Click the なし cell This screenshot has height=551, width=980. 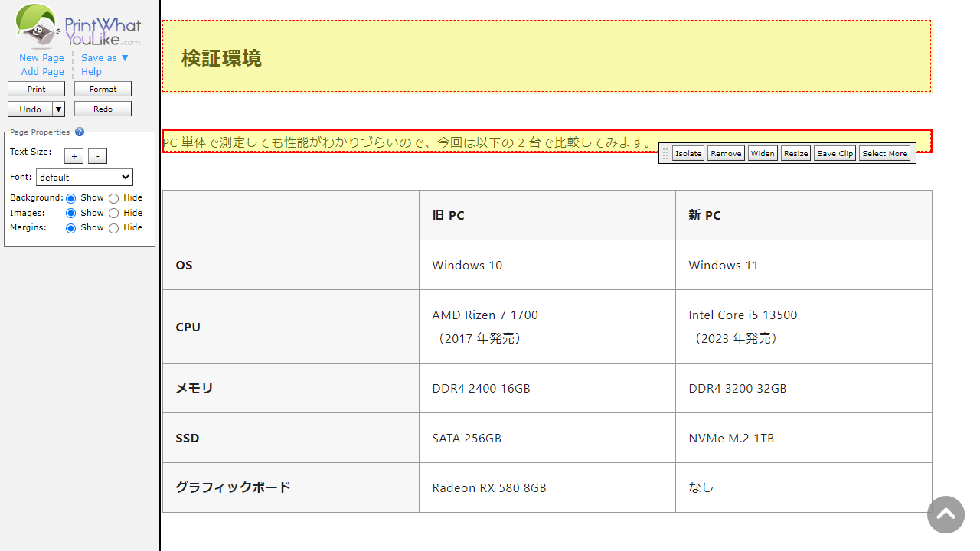point(804,487)
